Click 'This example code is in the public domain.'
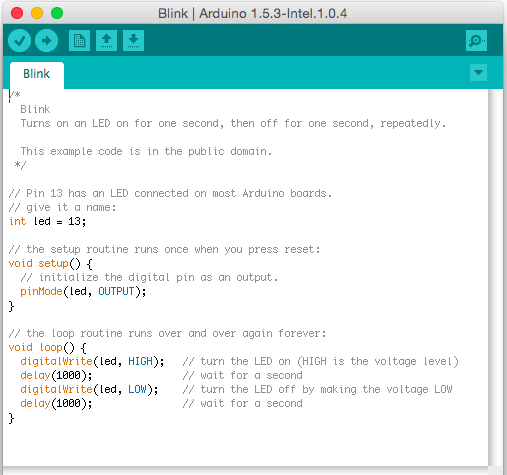The image size is (507, 475). click(146, 151)
